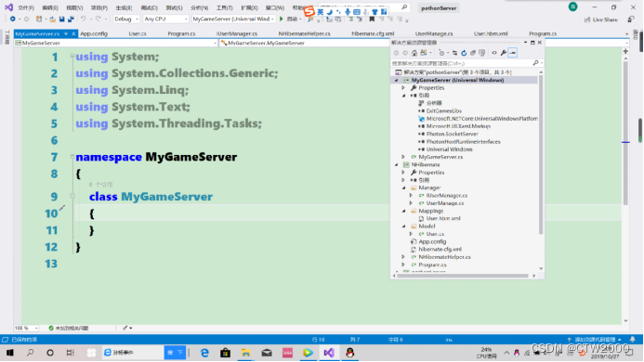This screenshot has width=644, height=362.
Task: Open MyGameServer.MyGameServer type navigation dropdown
Action: 304,43
